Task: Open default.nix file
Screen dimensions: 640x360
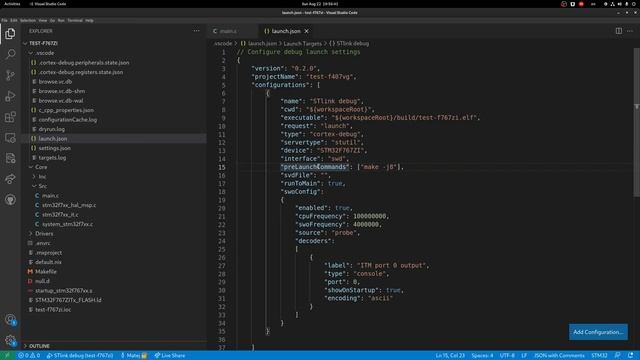Action: (48, 262)
